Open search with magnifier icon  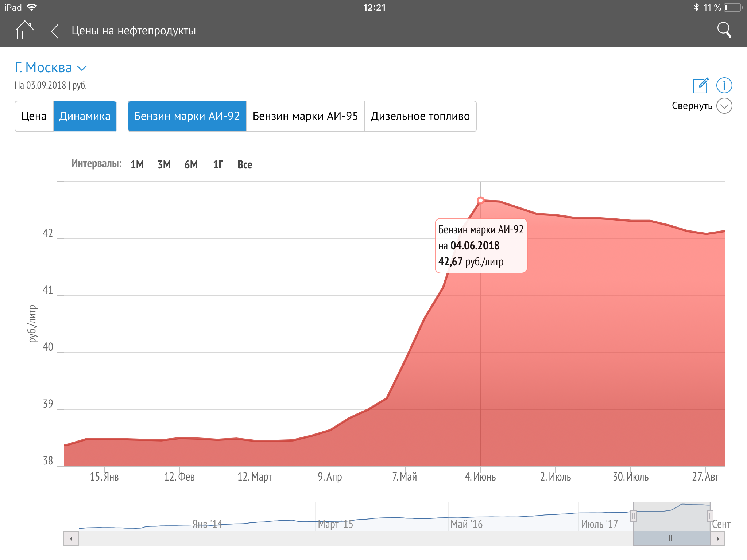coord(724,30)
